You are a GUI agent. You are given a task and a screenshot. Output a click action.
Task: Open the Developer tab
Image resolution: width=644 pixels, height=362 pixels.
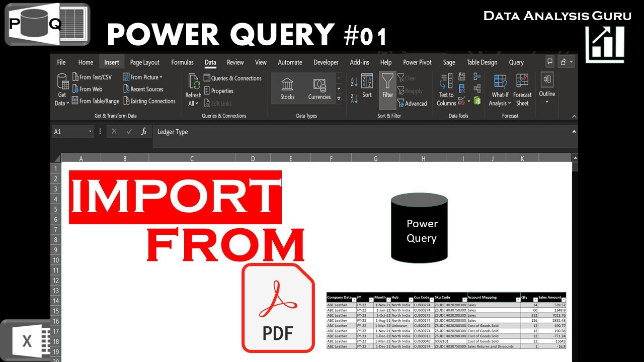326,62
